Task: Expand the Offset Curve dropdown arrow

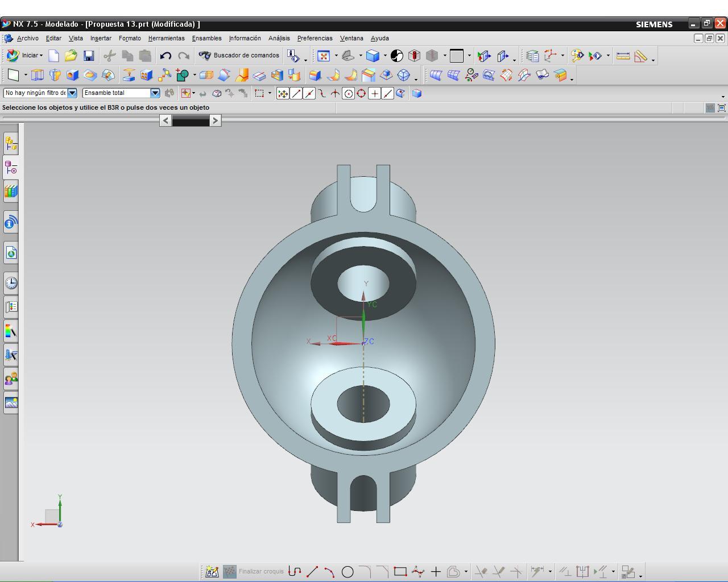Action: pos(466,572)
